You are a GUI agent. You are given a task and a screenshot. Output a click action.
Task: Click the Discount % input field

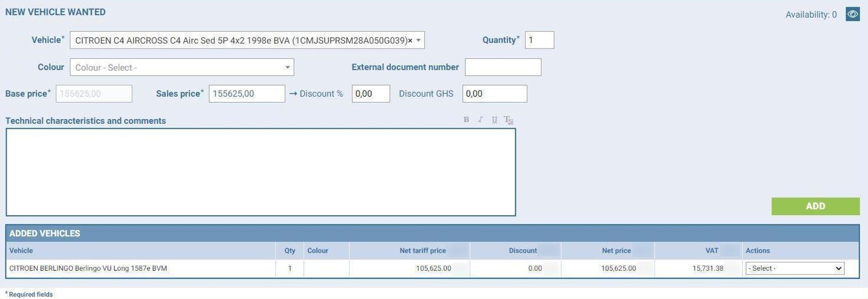[x=371, y=94]
